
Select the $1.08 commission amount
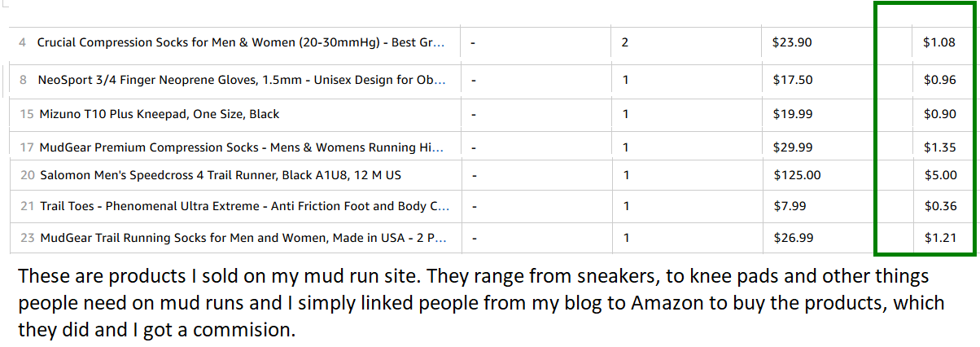[939, 42]
